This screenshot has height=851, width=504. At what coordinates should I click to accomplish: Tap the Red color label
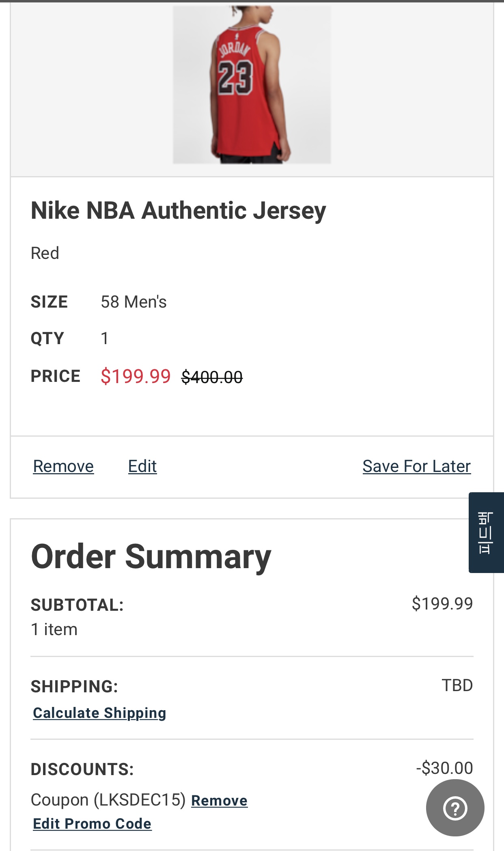coord(45,253)
